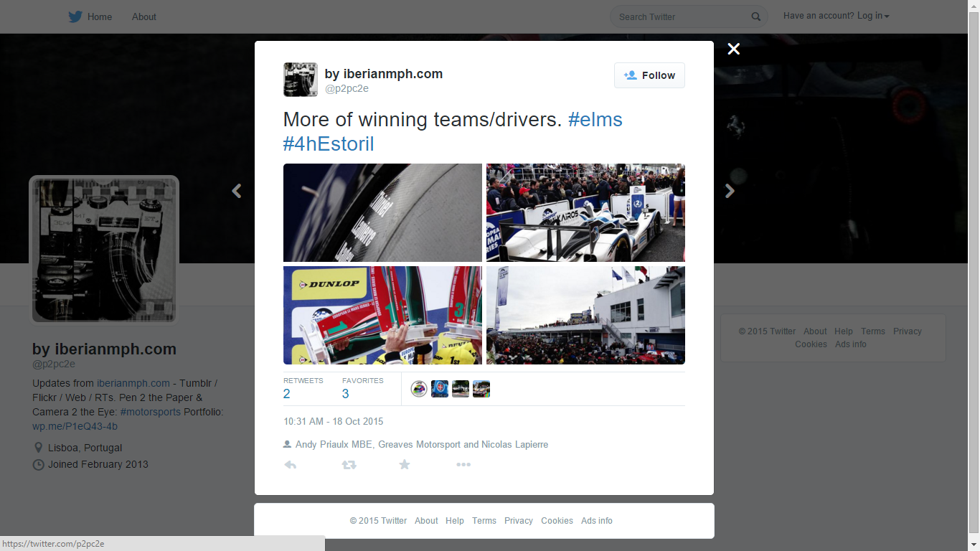This screenshot has height=551, width=980.
Task: Open the white race car photo
Action: pyautogui.click(x=585, y=212)
